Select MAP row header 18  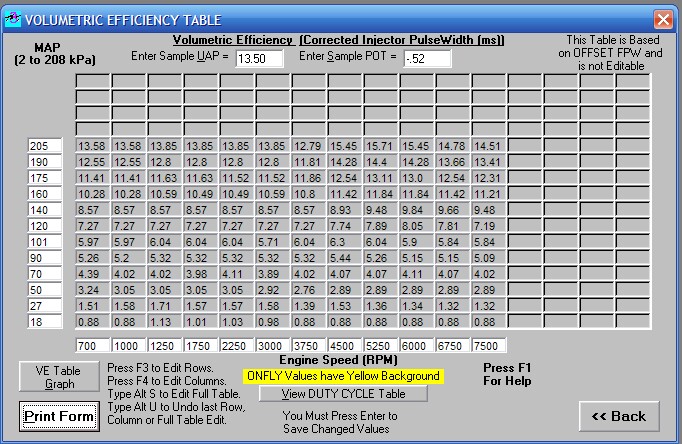(45, 322)
